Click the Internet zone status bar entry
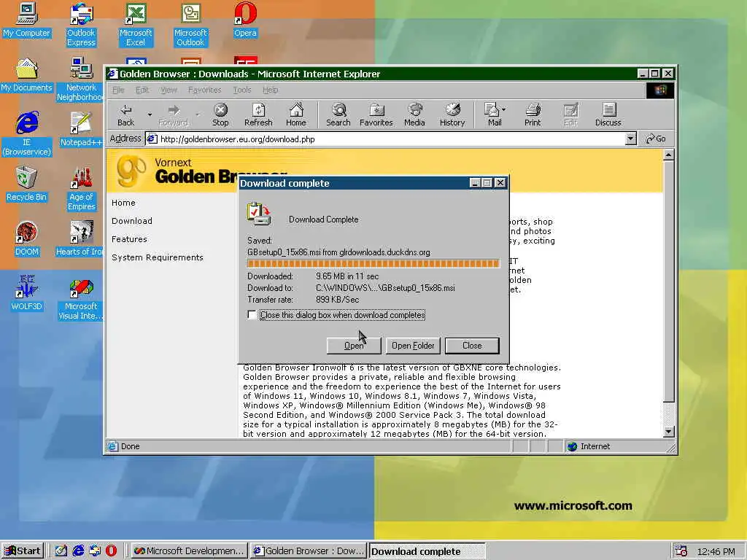This screenshot has width=747, height=560. tap(589, 446)
